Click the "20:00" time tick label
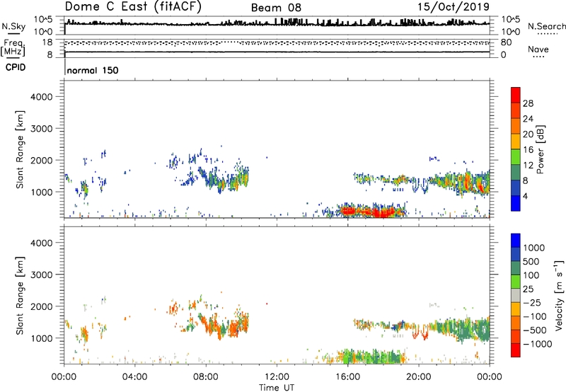566x392 pixels. (x=418, y=377)
